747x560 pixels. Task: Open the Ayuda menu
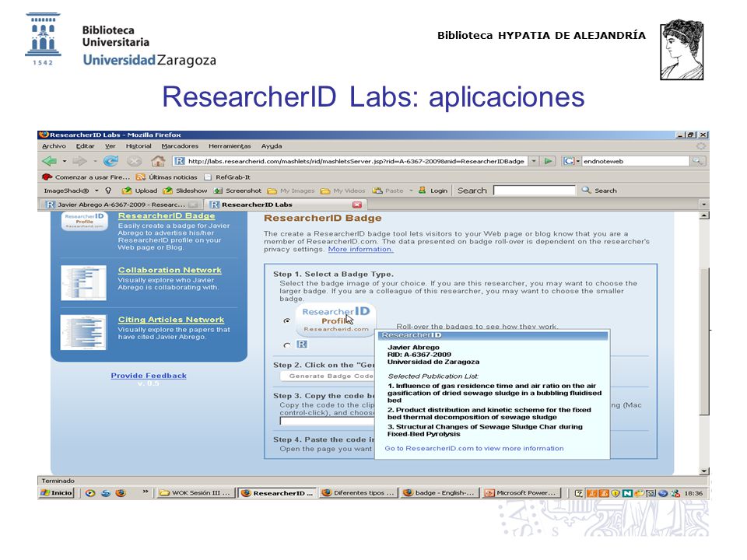coord(272,146)
